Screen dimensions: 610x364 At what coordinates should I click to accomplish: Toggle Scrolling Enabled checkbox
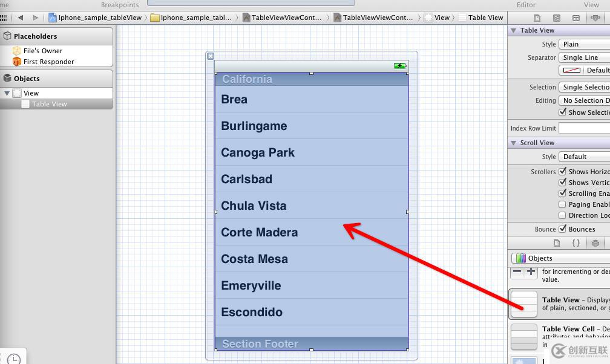pos(563,193)
